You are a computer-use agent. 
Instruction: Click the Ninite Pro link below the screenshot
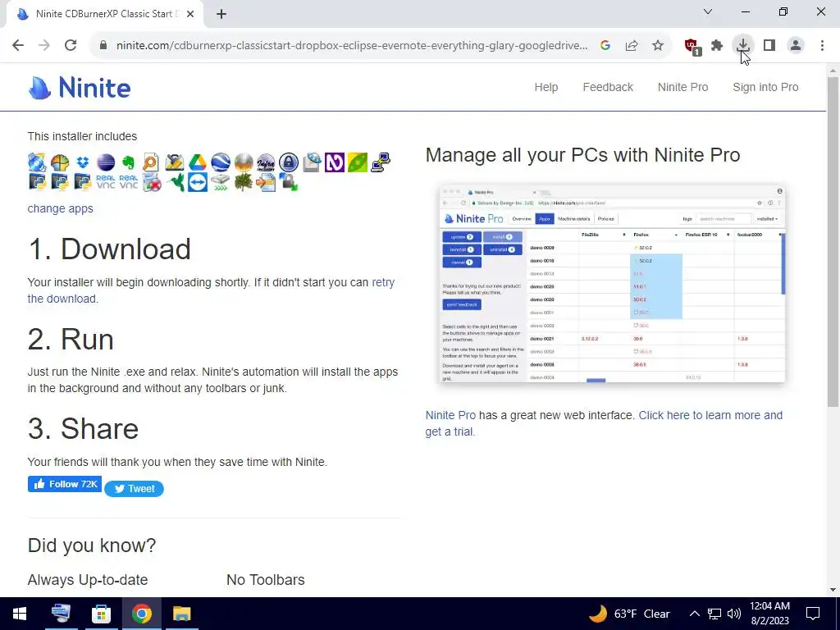(x=450, y=415)
